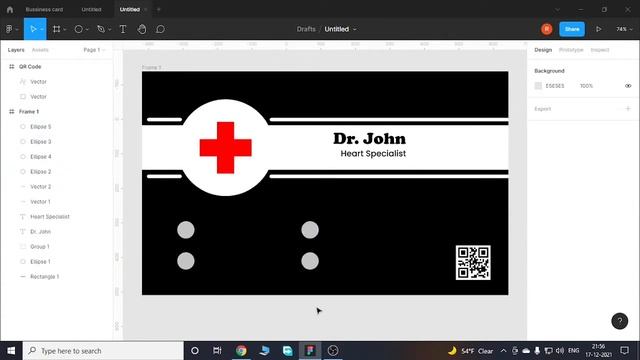
Task: Click the Windows taskbar search box
Action: tap(103, 351)
